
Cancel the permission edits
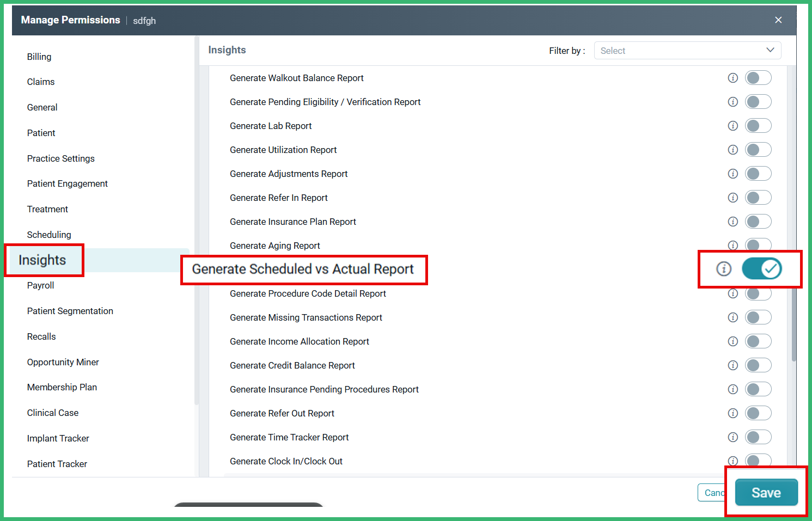coord(714,492)
